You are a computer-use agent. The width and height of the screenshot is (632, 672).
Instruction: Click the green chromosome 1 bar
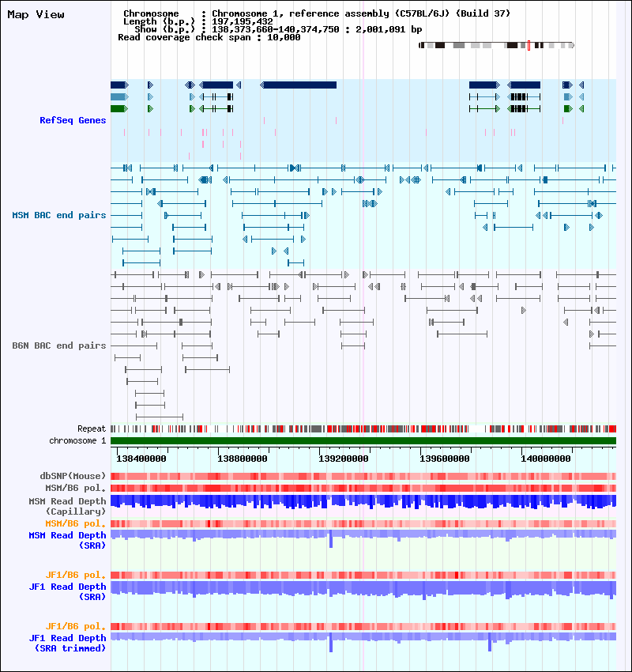[x=363, y=440]
